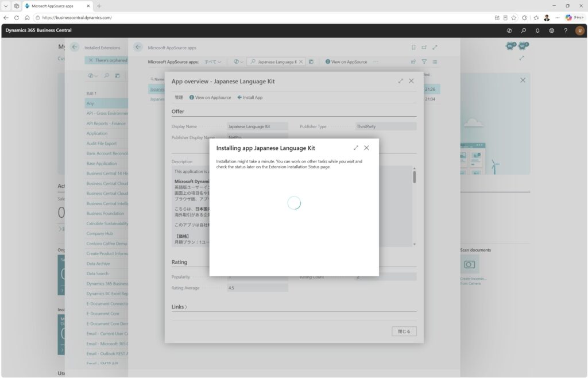Select the 21:26 row in AppSource list

click(294, 89)
